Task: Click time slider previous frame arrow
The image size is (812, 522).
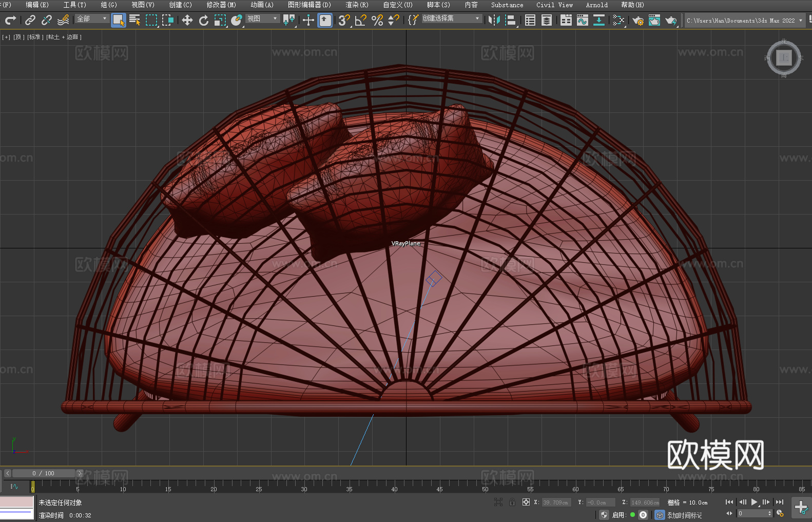Action: [7, 473]
